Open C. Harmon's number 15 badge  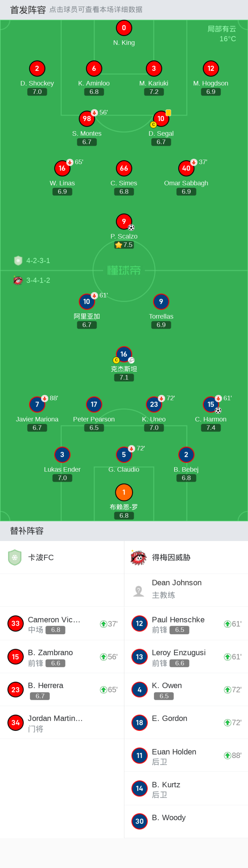(x=211, y=404)
